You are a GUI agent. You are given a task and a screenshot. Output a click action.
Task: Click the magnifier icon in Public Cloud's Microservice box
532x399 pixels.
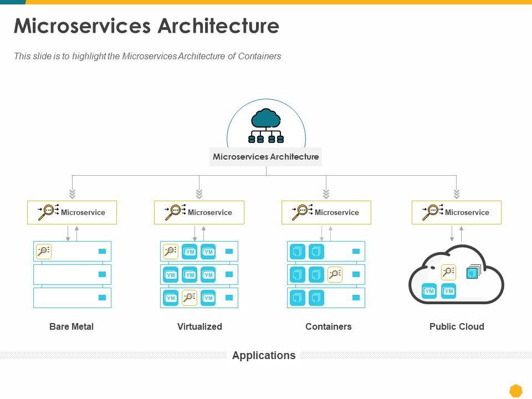[433, 212]
